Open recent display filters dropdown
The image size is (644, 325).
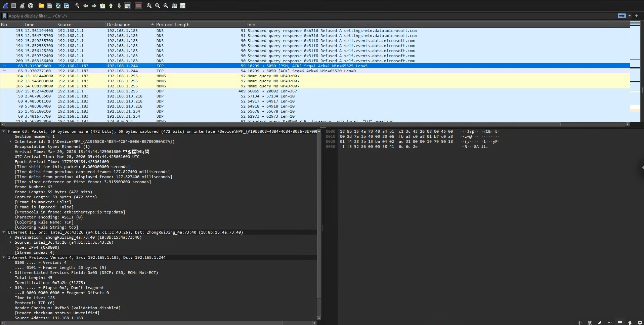click(x=630, y=16)
